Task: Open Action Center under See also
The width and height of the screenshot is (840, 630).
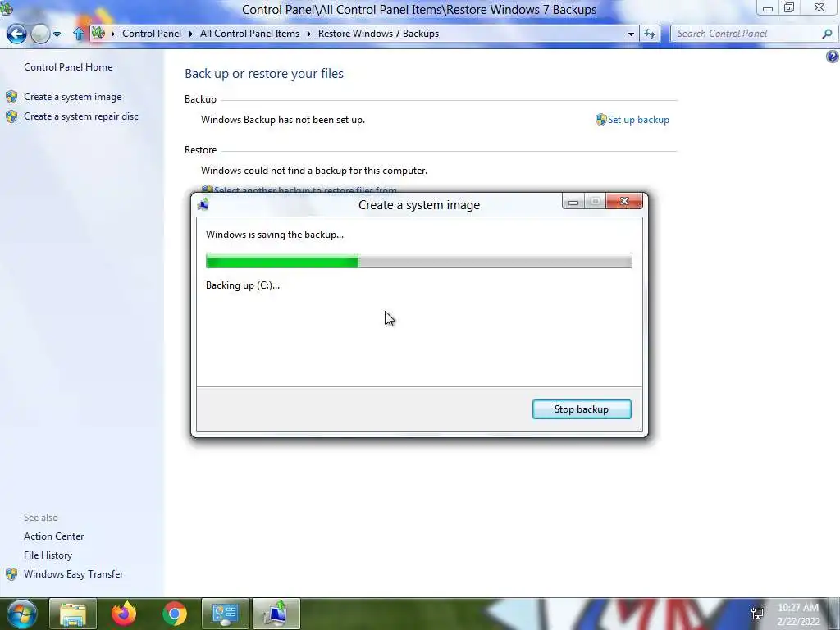Action: 53,536
